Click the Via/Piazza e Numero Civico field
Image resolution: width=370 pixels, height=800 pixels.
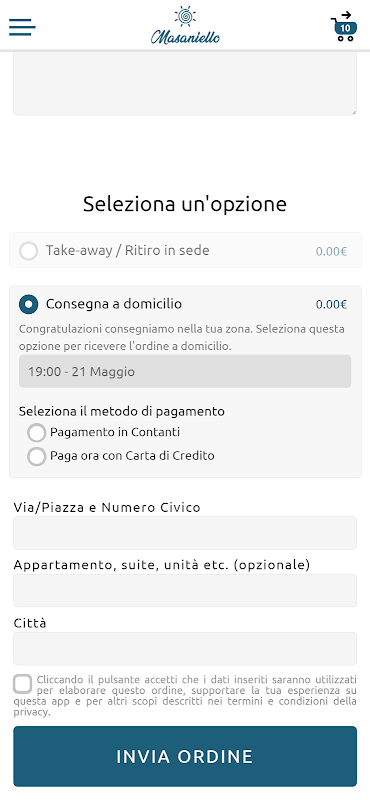[x=185, y=533]
